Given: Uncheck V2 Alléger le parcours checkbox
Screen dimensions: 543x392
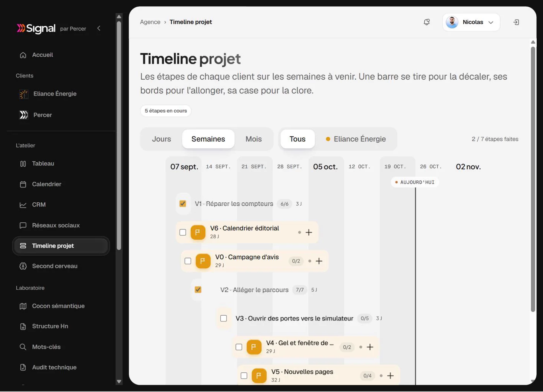Looking at the screenshot, I should (198, 290).
